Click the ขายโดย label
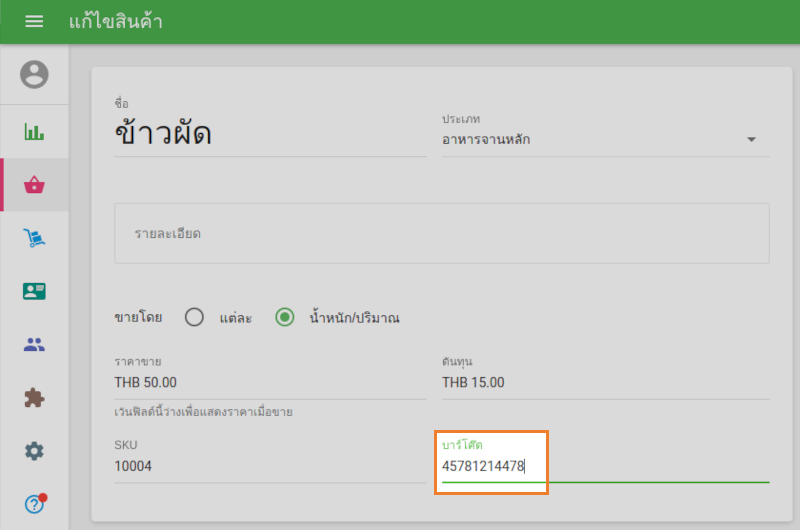The width and height of the screenshot is (800, 530). pyautogui.click(x=138, y=317)
